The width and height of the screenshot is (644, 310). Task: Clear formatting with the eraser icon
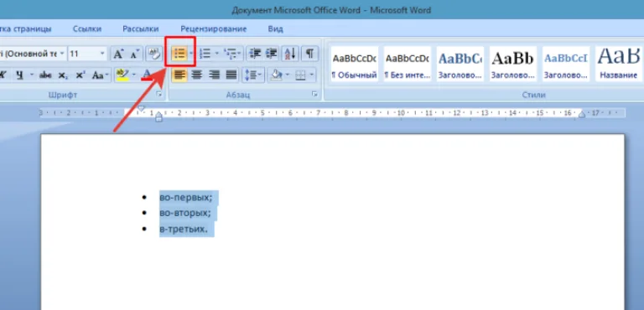pos(154,54)
